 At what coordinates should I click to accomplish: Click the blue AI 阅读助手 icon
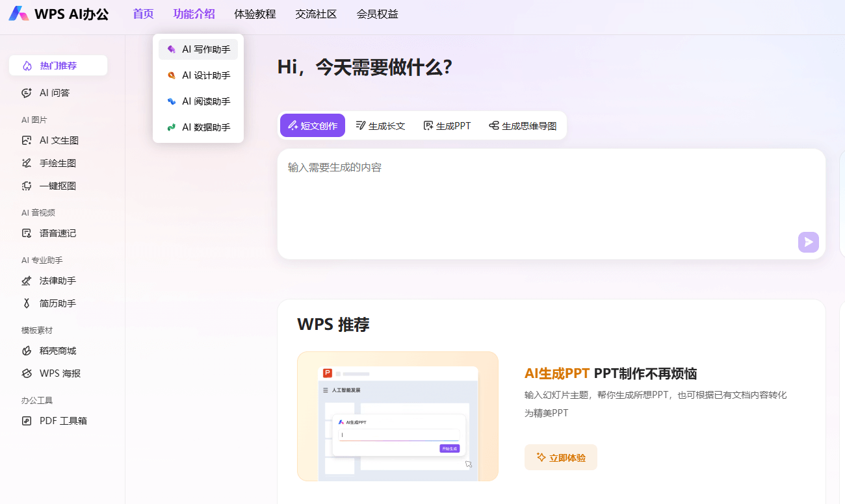[172, 101]
